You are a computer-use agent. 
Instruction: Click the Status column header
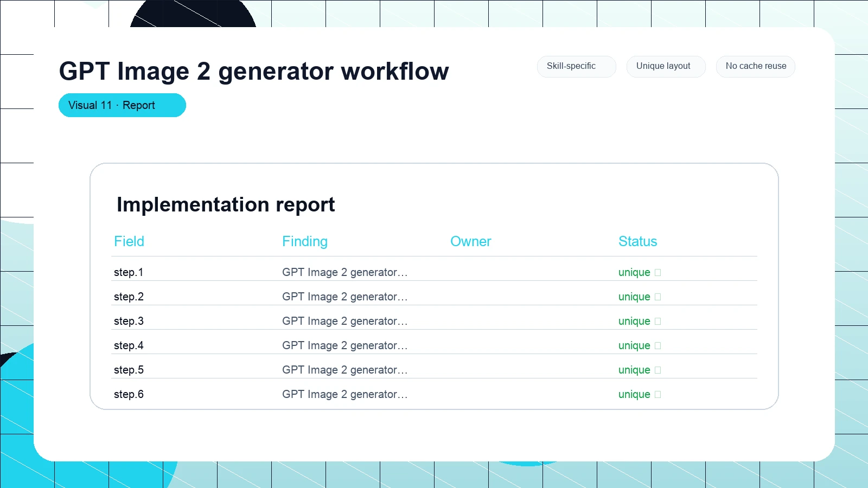coord(638,241)
